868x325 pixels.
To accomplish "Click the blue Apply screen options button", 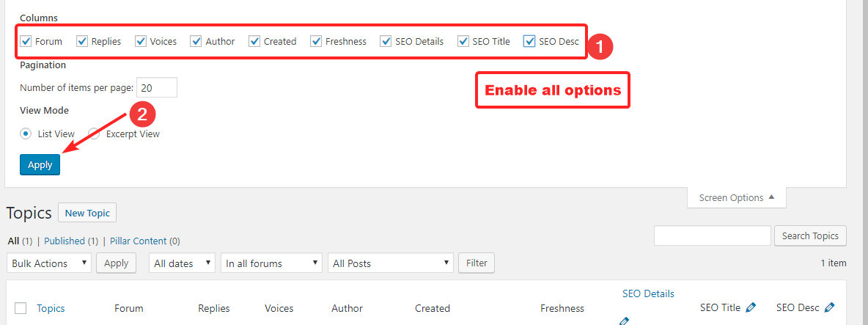I will click(x=40, y=165).
